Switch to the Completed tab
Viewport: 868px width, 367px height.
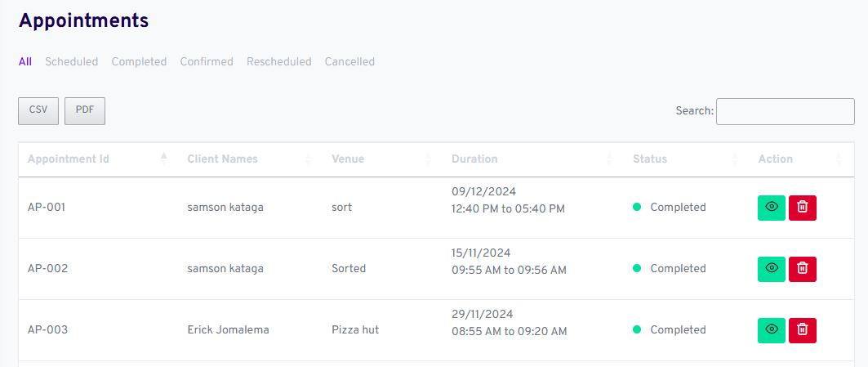tap(139, 62)
